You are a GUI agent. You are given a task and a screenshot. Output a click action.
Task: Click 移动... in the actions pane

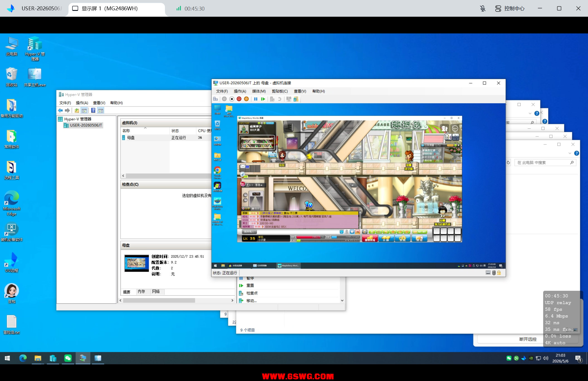(251, 301)
